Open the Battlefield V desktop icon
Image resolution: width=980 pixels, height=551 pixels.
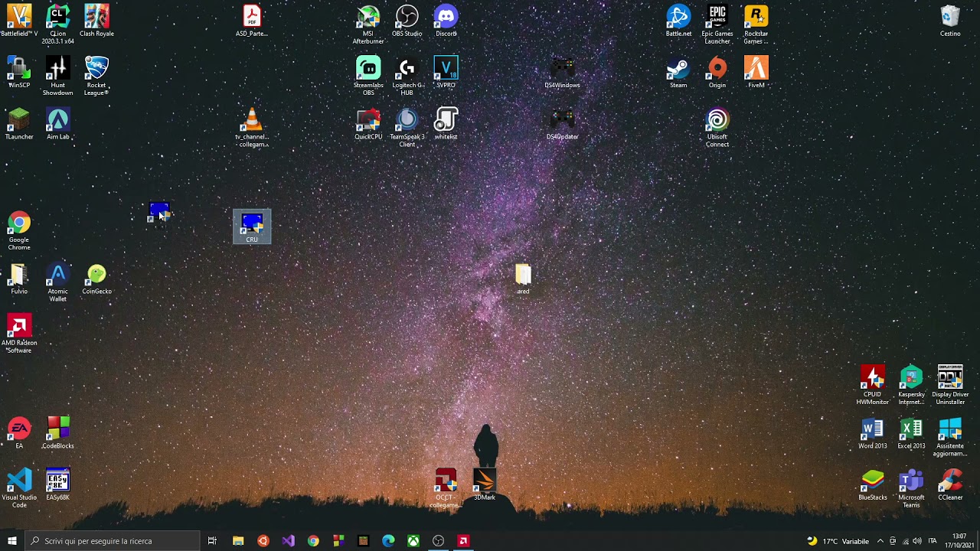coord(19,21)
